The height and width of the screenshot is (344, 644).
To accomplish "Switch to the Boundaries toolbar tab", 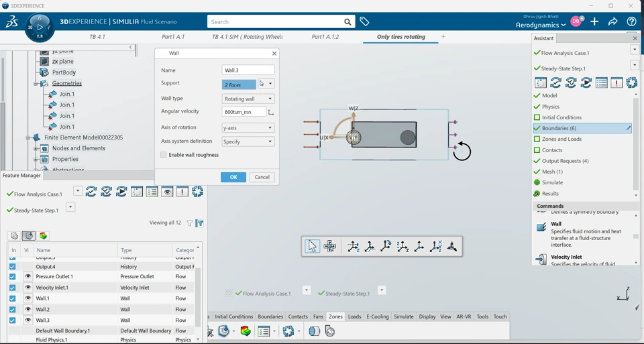I will click(270, 317).
